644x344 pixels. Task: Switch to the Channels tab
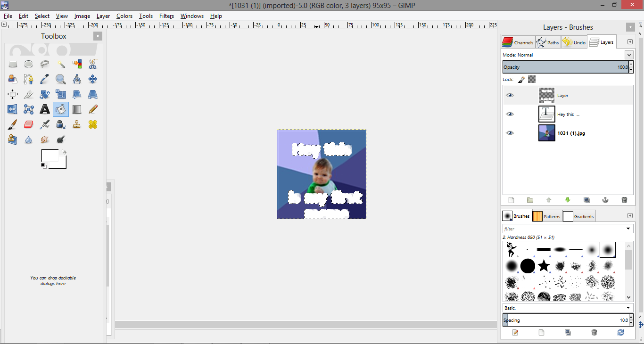pos(518,42)
